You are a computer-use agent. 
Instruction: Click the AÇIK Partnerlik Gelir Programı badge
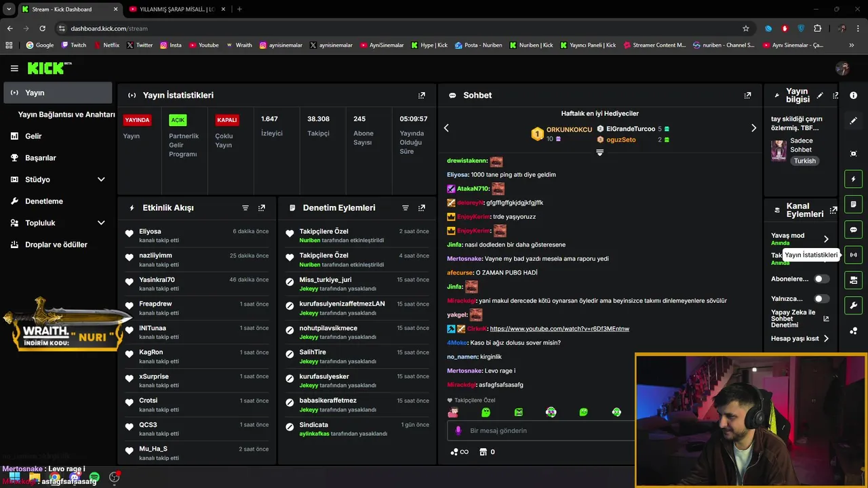(178, 120)
